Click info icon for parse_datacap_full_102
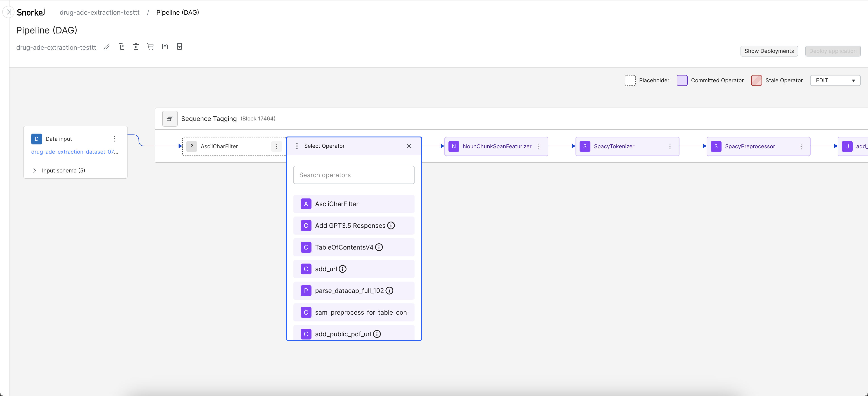This screenshot has height=396, width=868. (x=389, y=290)
